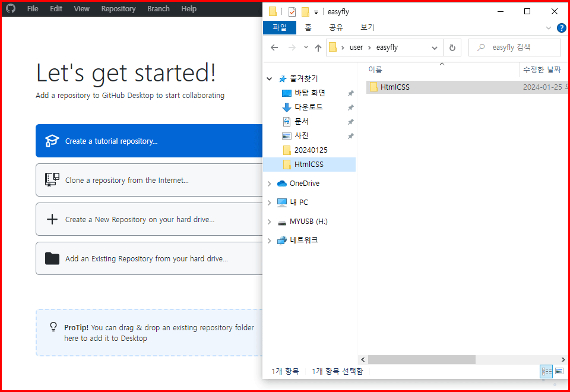Click the user segment in the address bar
Image resolution: width=570 pixels, height=392 pixels.
pyautogui.click(x=356, y=48)
